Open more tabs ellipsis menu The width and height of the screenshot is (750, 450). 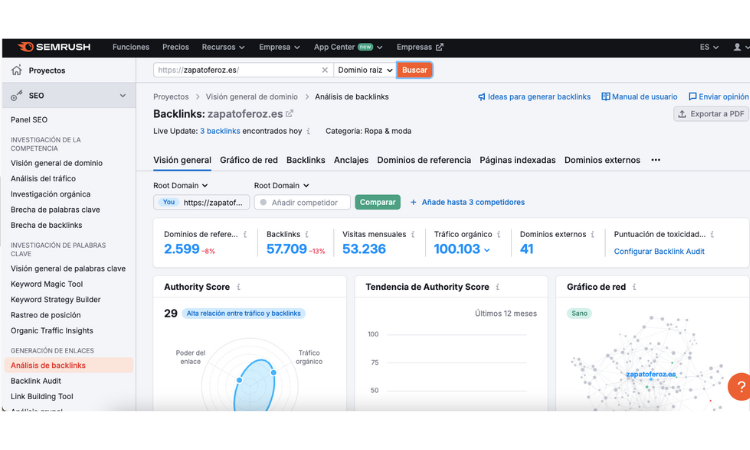coord(656,160)
